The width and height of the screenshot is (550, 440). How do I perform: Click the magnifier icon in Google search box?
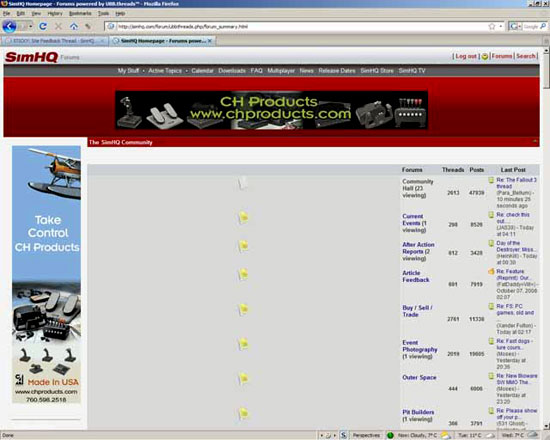pos(543,26)
